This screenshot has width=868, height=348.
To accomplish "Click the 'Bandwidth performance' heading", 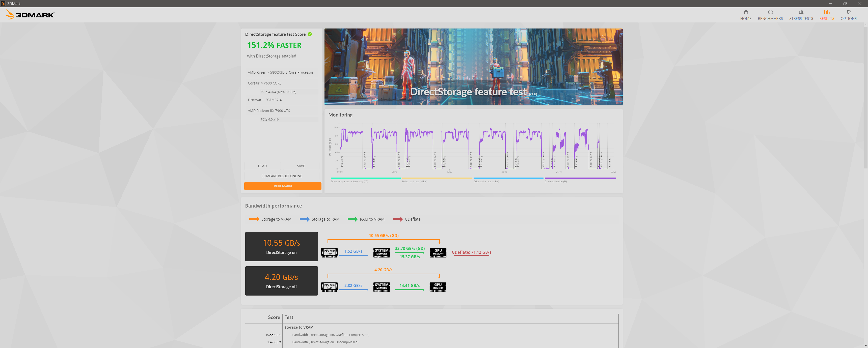I will point(273,206).
